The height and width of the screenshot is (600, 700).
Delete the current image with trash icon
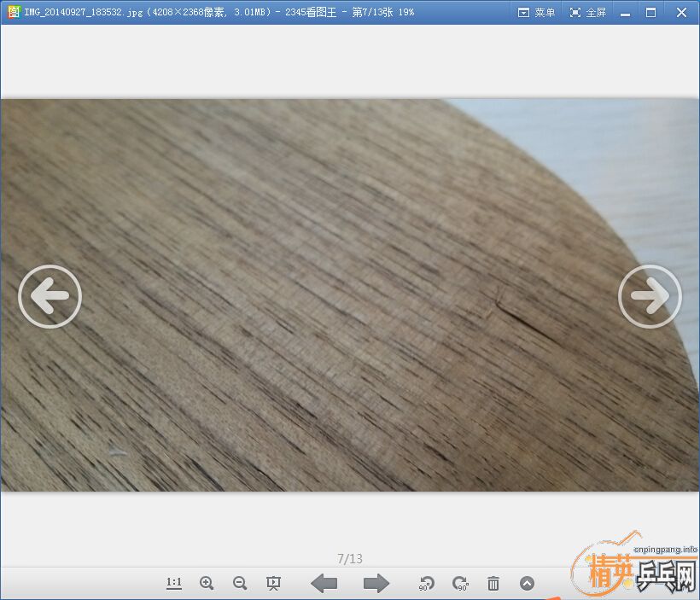[x=493, y=583]
